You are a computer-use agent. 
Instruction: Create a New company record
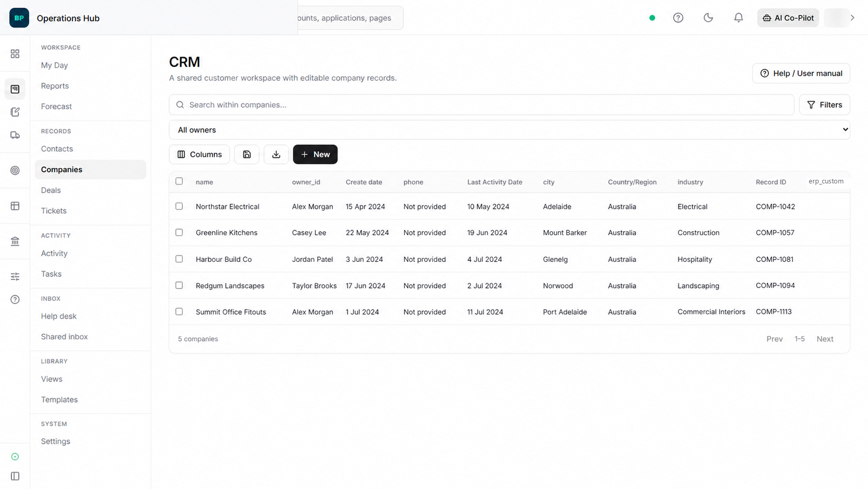pyautogui.click(x=315, y=154)
